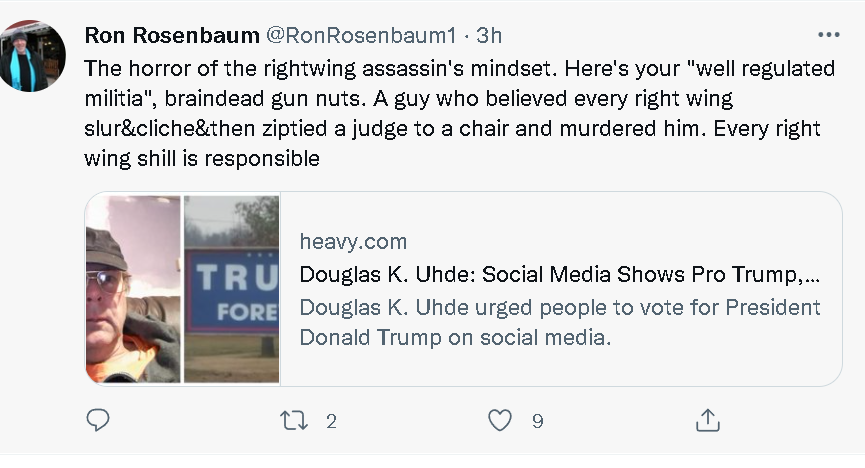
Task: Open the man's selfie thumbnail in card
Action: coord(133,289)
